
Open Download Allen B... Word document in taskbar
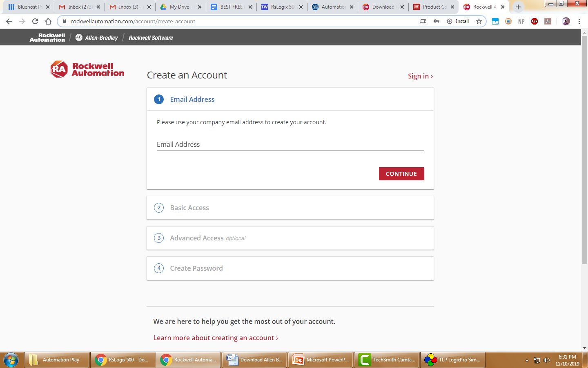(x=255, y=360)
